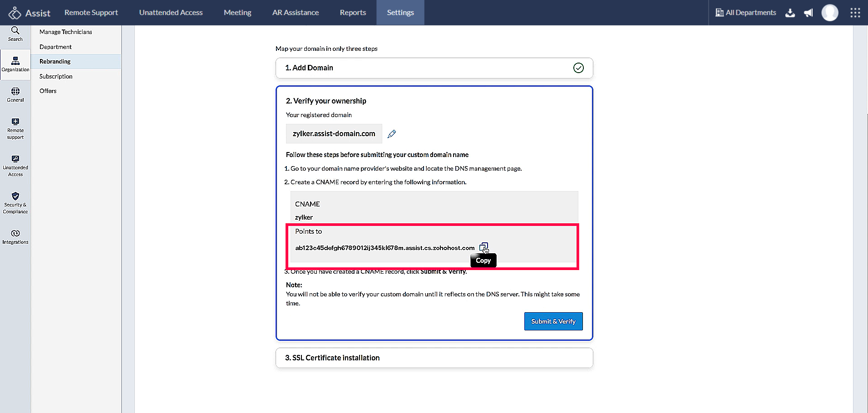This screenshot has height=413, width=868.
Task: Open Integrations settings from sidebar
Action: pyautogui.click(x=15, y=236)
